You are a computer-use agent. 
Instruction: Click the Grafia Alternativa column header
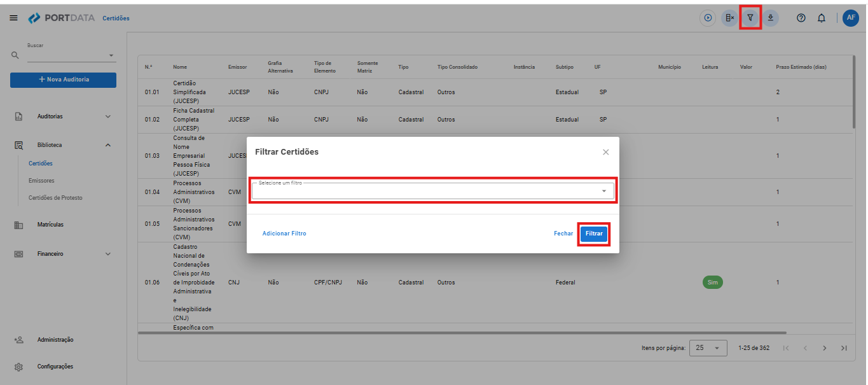[x=280, y=67]
